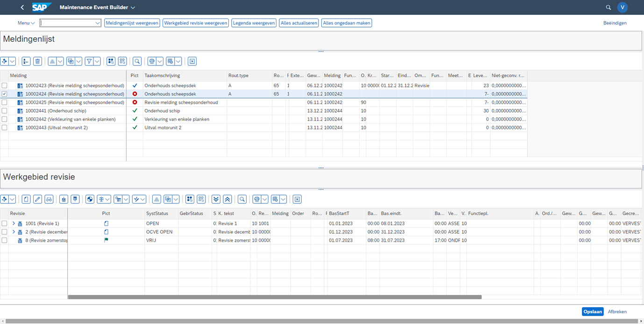Open the Menu dropdown at the top left

tap(26, 23)
